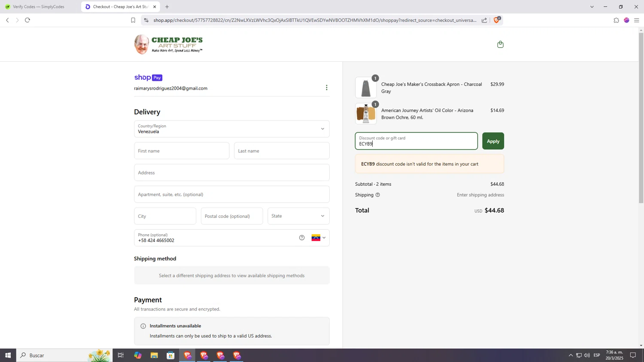Image resolution: width=644 pixels, height=362 pixels.
Task: Open the network icon in system tray
Action: [579, 355]
